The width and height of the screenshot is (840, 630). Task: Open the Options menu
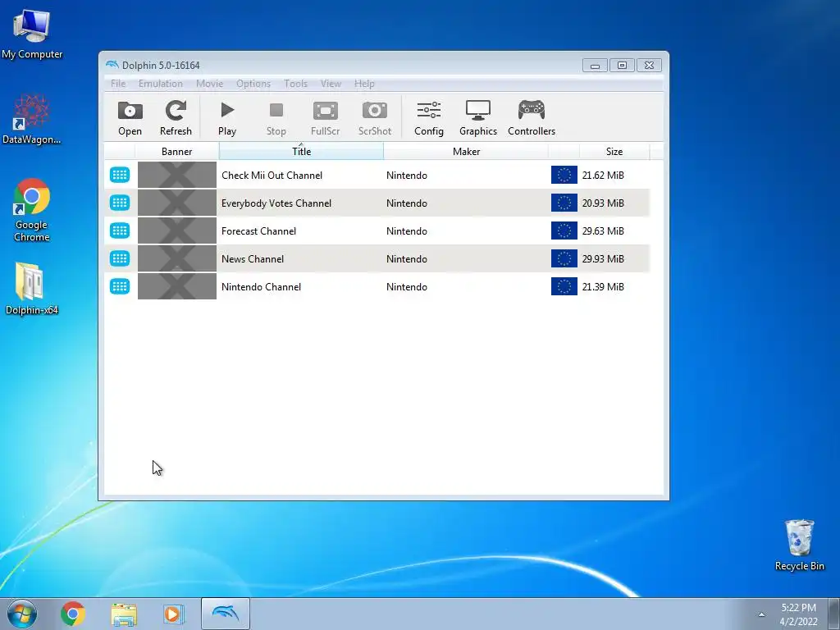click(x=253, y=84)
